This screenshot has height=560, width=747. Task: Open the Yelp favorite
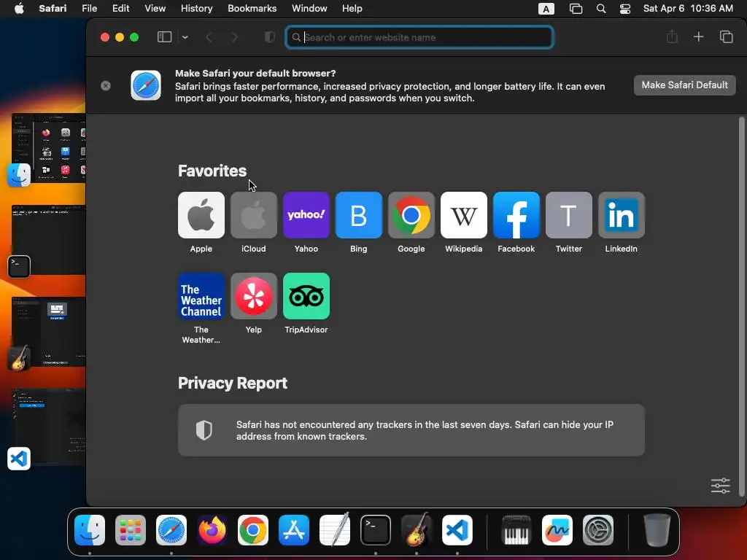(x=253, y=296)
